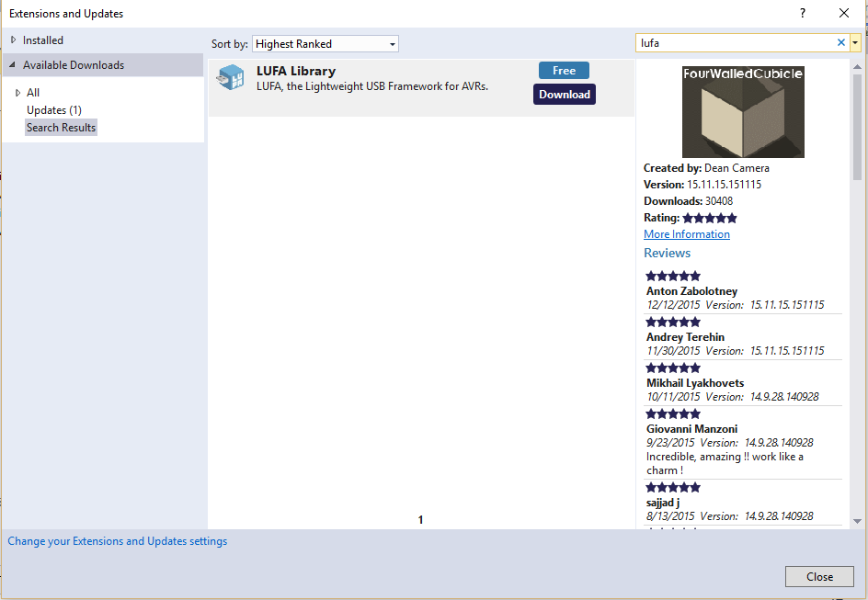Screen dimensions: 868x600
Task: Click reviewer name Anton Zabolotney
Action: coord(692,291)
